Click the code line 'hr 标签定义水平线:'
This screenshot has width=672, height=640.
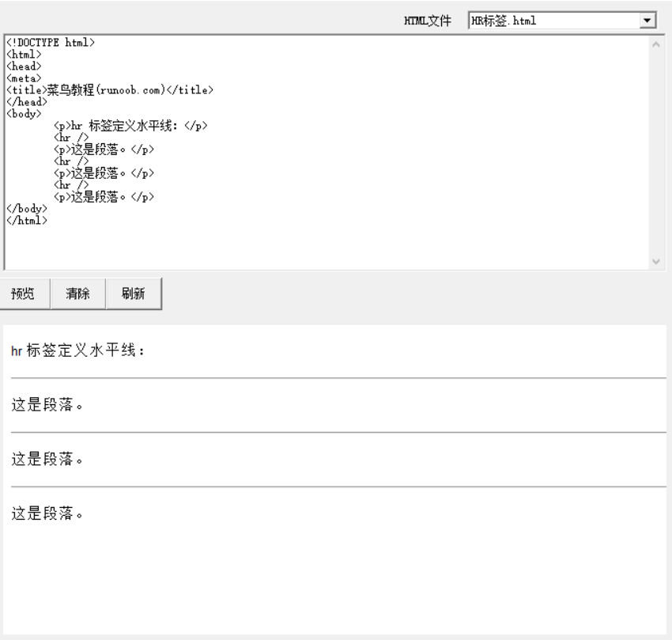(x=130, y=126)
